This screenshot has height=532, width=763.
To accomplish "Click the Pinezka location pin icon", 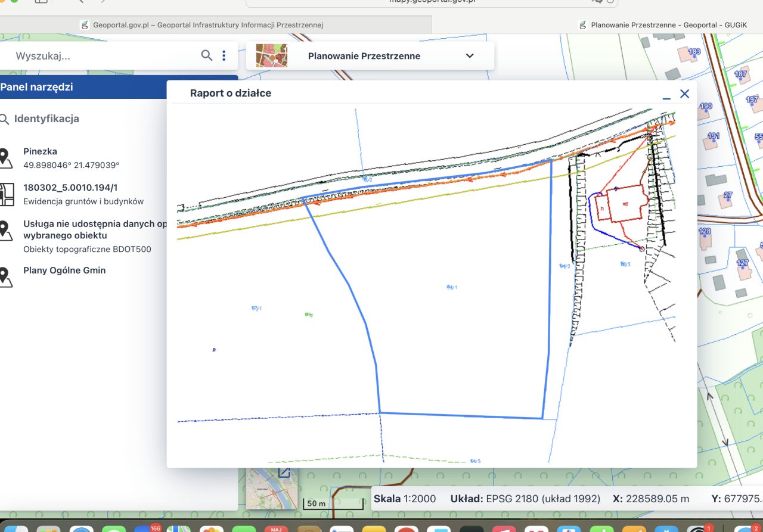I will pos(5,158).
